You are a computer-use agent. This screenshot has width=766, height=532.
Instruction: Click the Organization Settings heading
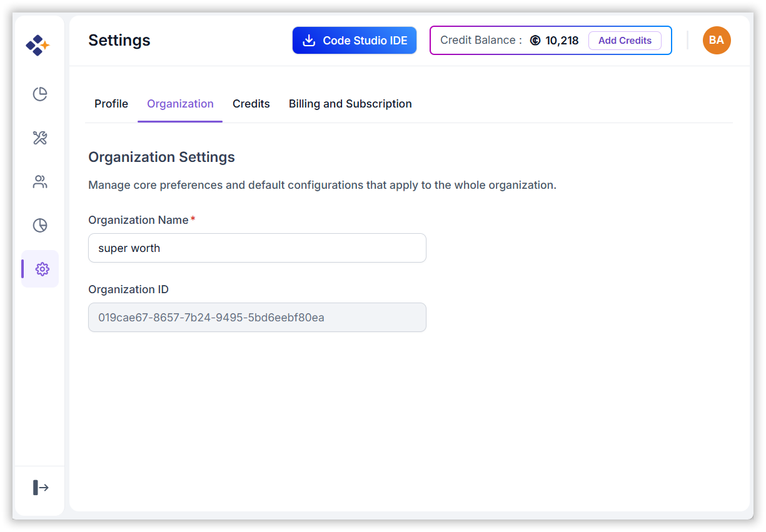161,157
